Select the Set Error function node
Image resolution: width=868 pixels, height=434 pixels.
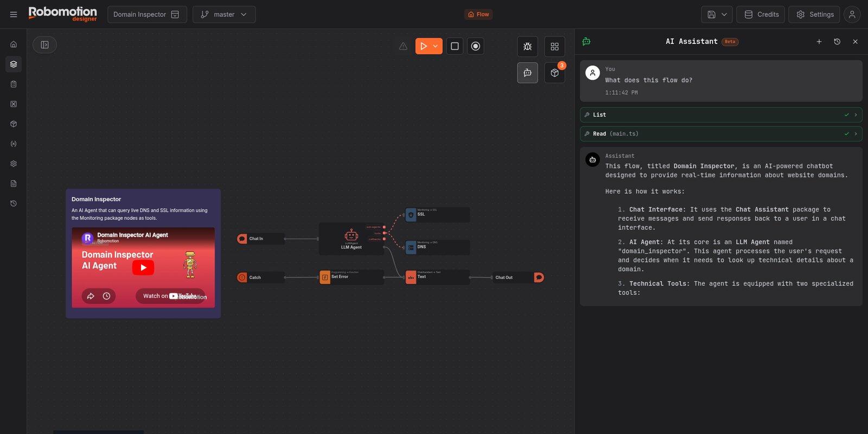[351, 277]
